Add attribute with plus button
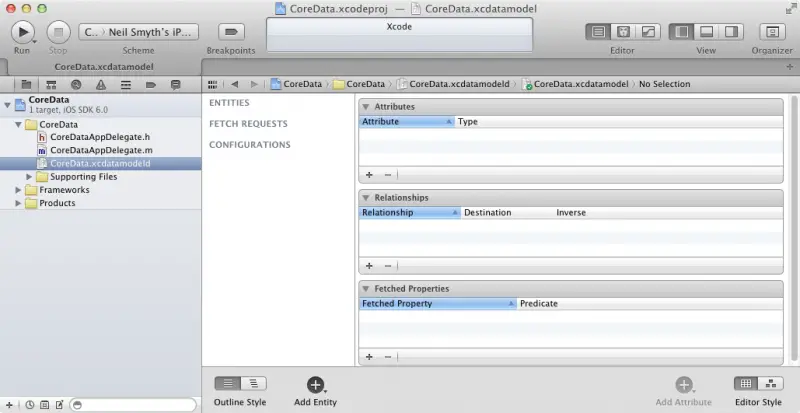800x413 pixels. (369, 175)
